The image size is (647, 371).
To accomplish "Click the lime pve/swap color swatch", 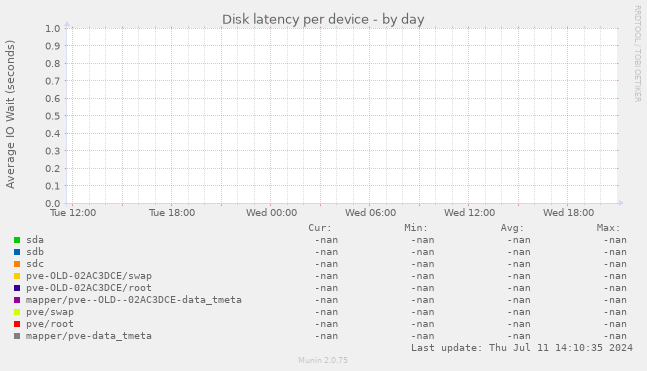I will [x=17, y=312].
